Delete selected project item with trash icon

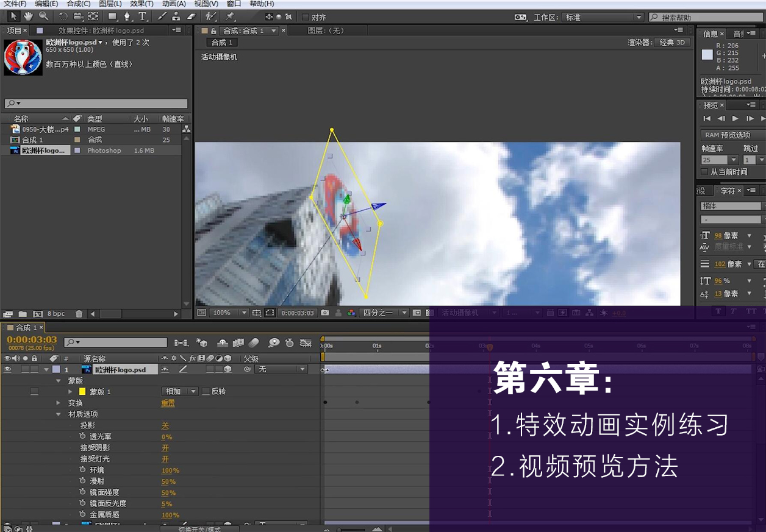pyautogui.click(x=79, y=314)
